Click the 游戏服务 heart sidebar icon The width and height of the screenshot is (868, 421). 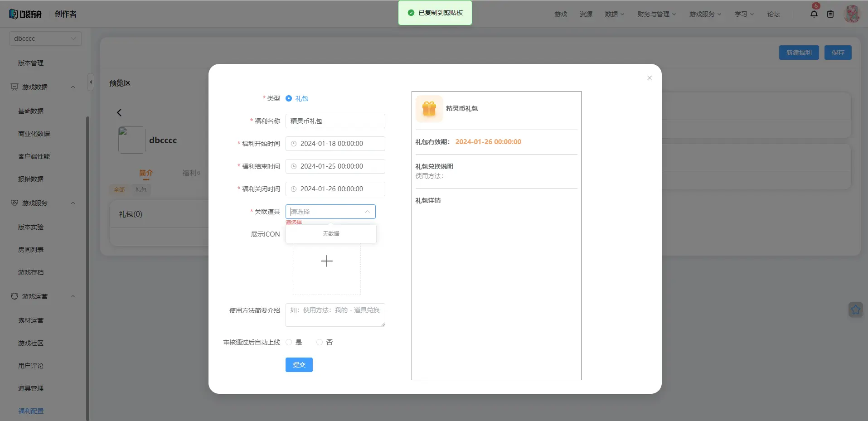[15, 203]
